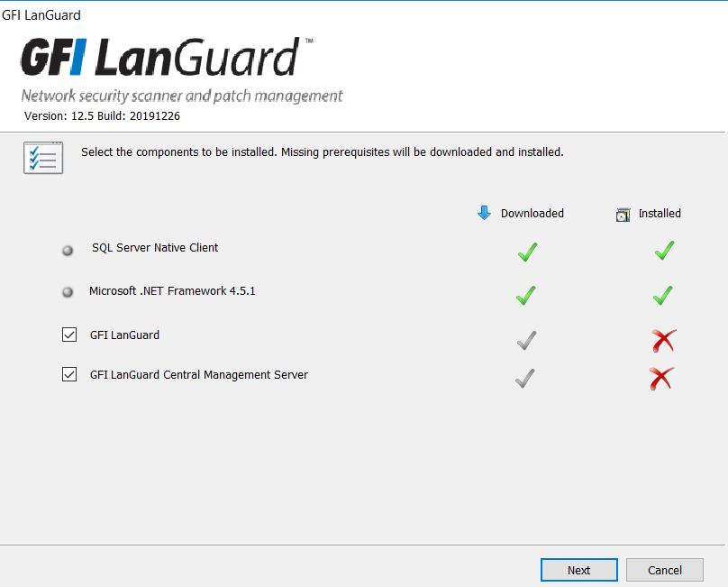Click the Downloaded column header text
The width and height of the screenshot is (728, 587).
coord(532,214)
